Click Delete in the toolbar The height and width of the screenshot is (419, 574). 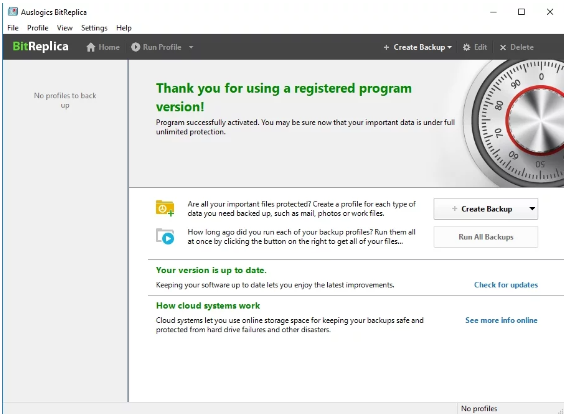click(x=517, y=48)
